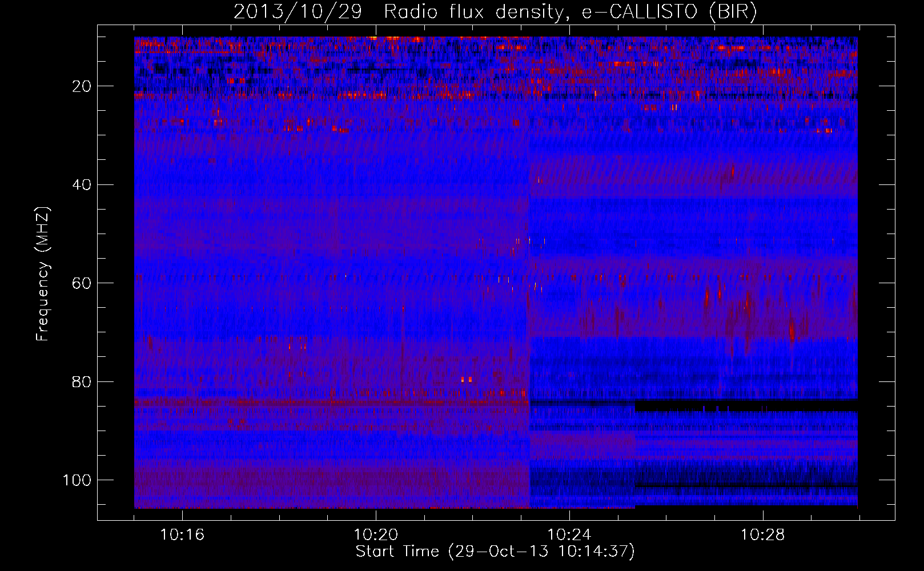
Task: Click the Frequency (MHZ) axis label
Action: 43,274
